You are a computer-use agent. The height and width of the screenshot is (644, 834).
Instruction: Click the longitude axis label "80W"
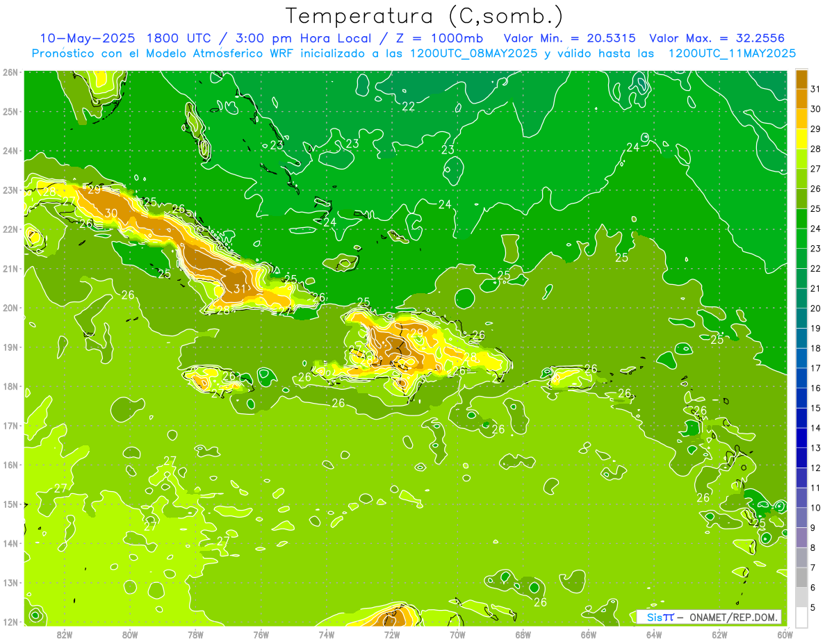click(130, 634)
